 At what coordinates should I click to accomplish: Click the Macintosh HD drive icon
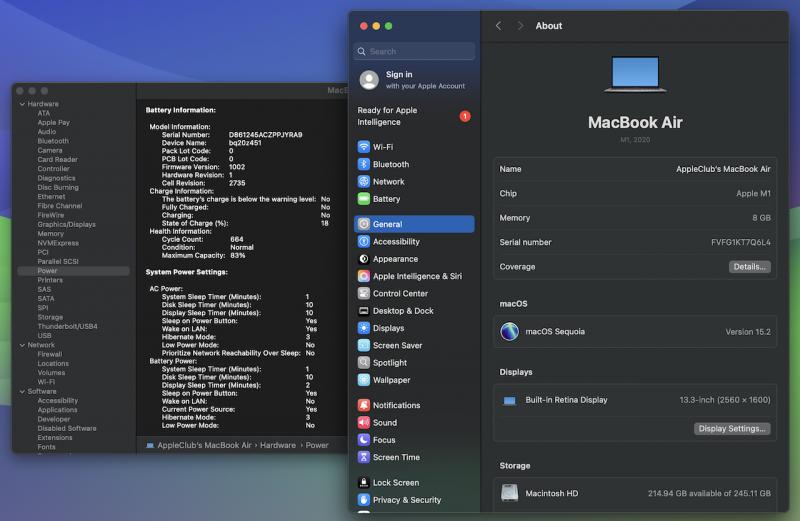pyautogui.click(x=509, y=493)
